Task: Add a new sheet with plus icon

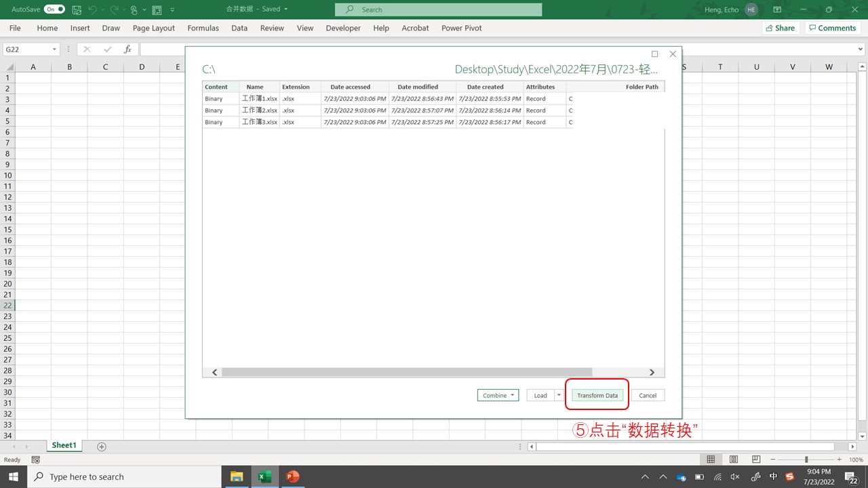Action: pyautogui.click(x=102, y=447)
